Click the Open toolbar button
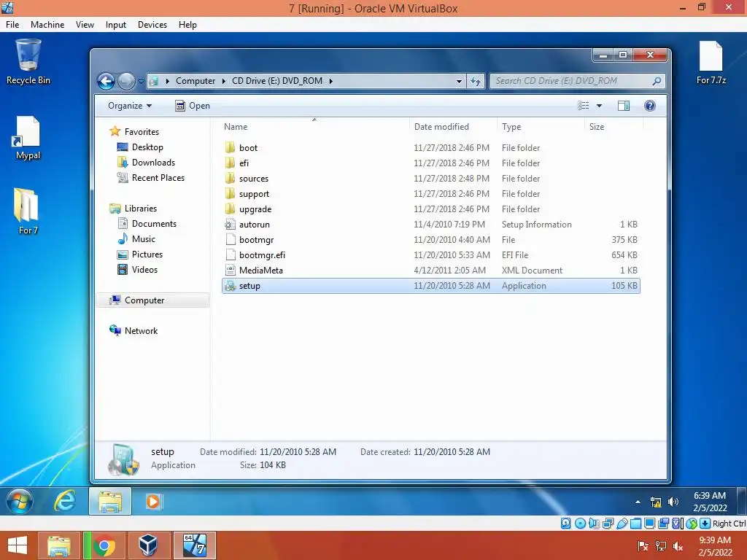The height and width of the screenshot is (560, 747). (193, 106)
